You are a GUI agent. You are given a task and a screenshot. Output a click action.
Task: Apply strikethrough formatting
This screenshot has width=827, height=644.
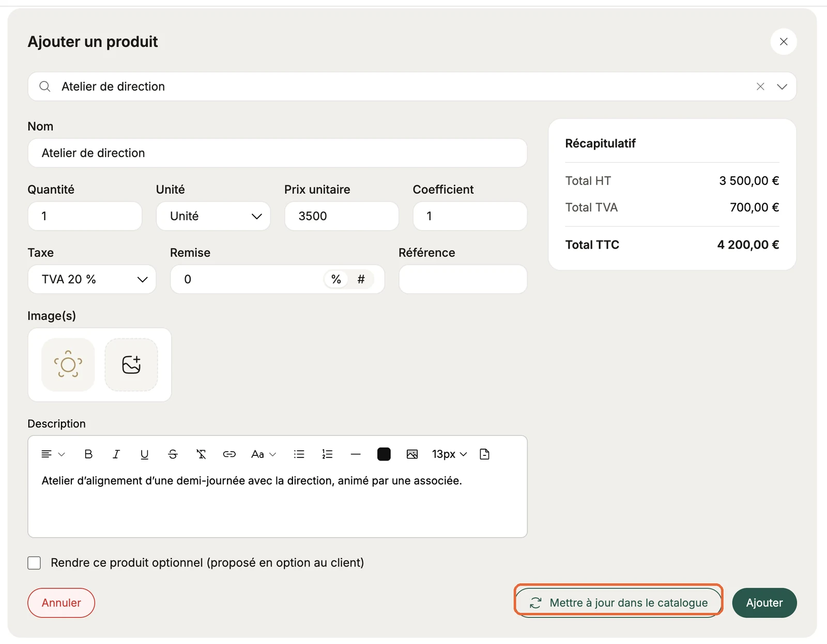tap(173, 454)
